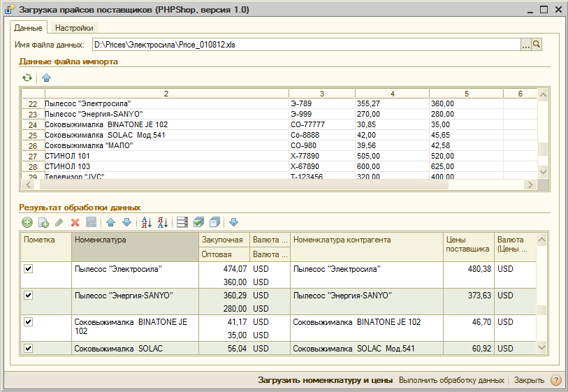Click import column header 2
Screen dimensions: 568x392
[167, 94]
